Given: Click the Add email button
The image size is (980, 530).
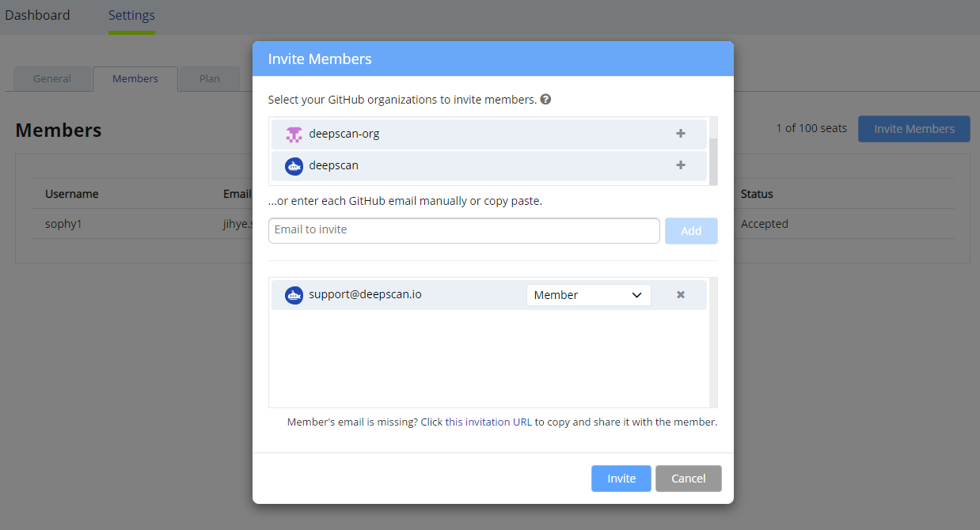Looking at the screenshot, I should [x=691, y=231].
